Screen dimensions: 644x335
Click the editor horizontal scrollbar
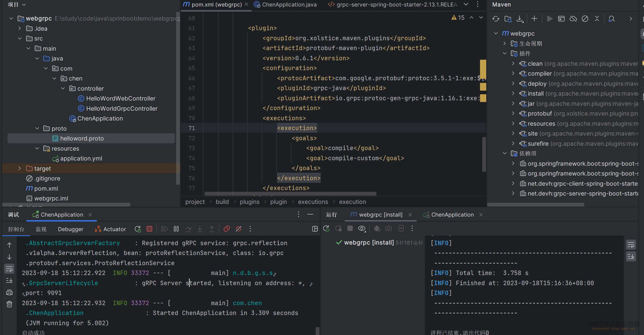[290, 194]
